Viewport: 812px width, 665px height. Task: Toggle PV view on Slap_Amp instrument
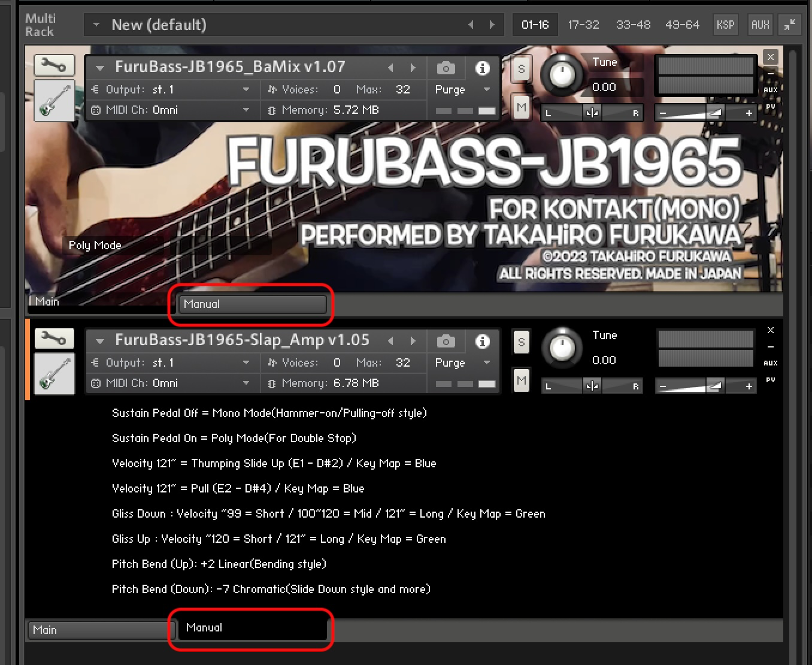[771, 380]
